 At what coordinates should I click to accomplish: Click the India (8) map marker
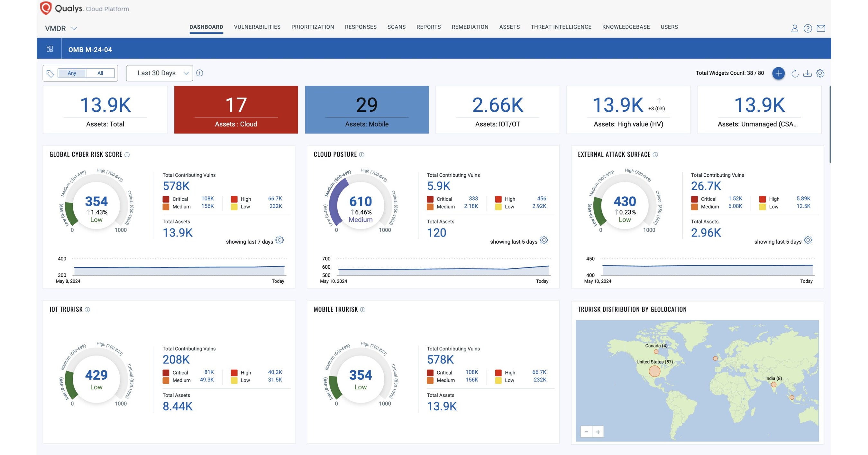click(x=774, y=385)
